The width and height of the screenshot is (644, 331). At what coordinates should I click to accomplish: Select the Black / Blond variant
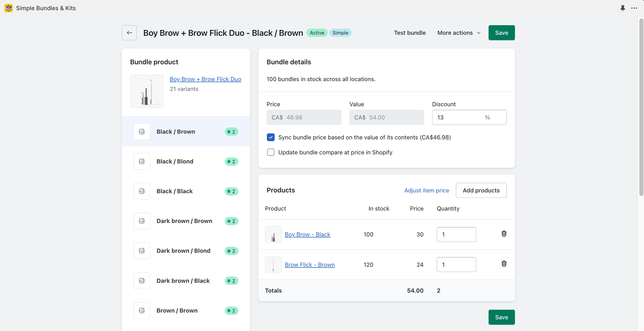tap(186, 161)
